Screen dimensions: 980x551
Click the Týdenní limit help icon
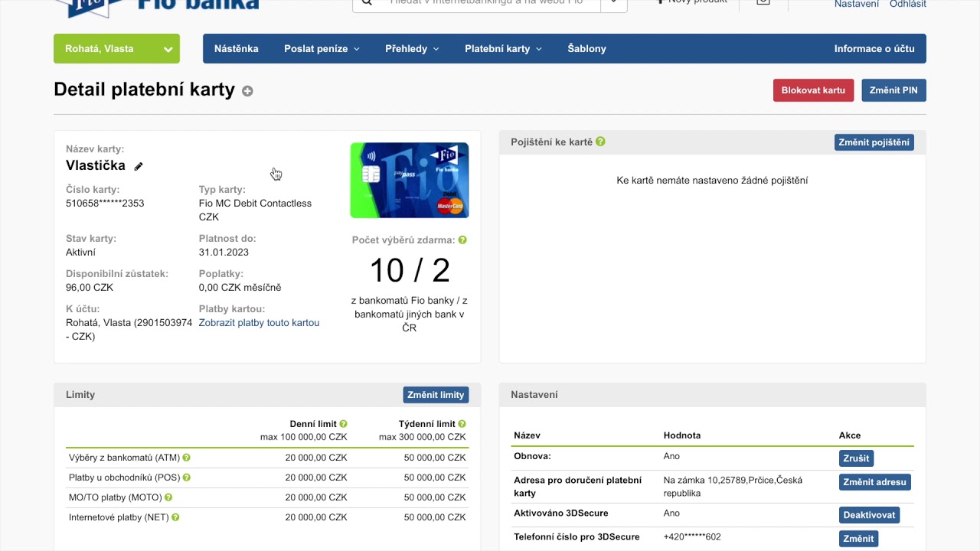click(x=462, y=423)
